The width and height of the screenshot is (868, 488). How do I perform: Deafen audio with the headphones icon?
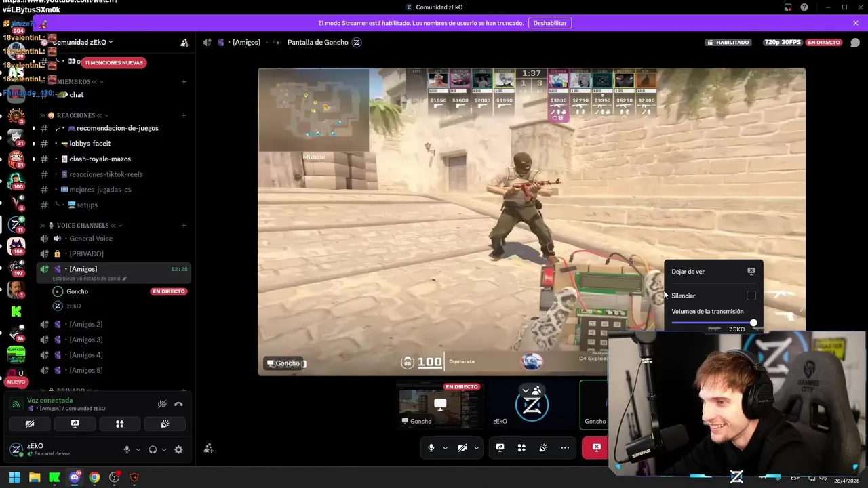tap(153, 449)
